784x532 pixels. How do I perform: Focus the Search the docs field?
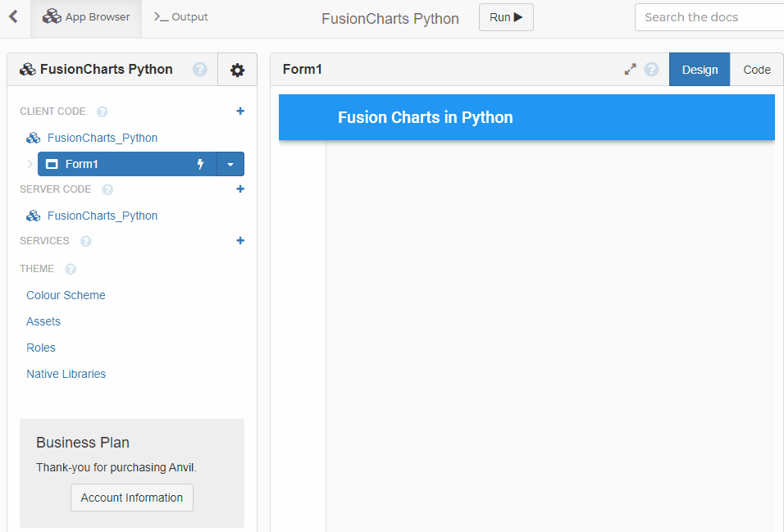[709, 17]
